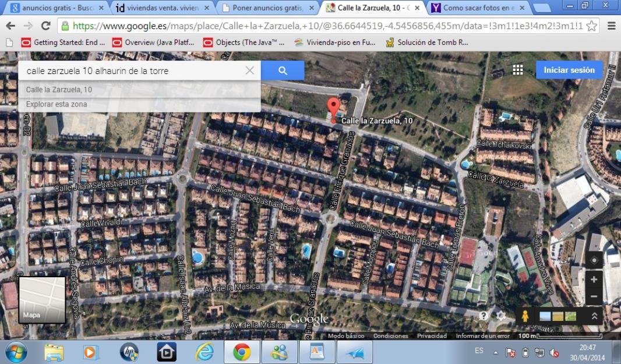Image resolution: width=621 pixels, height=364 pixels.
Task: Open the Chrome menu button
Action: pos(611,26)
